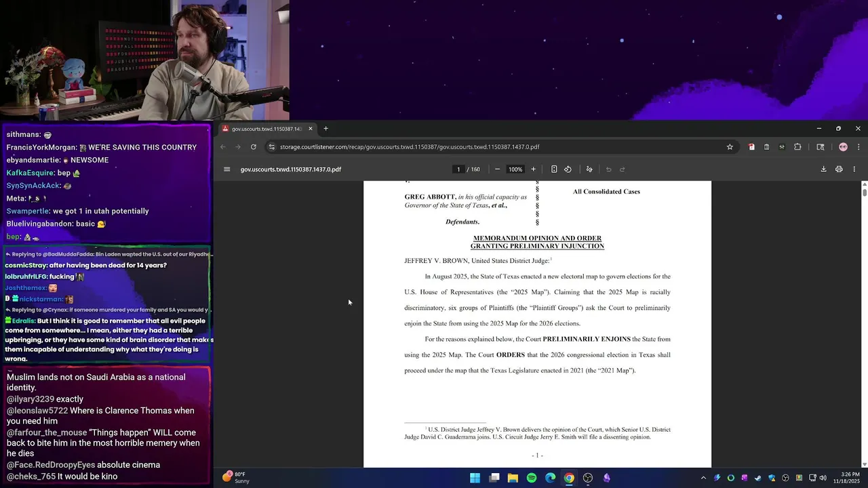Viewport: 868px width, 488px height.
Task: Bookmark this page with star icon
Action: (730, 147)
